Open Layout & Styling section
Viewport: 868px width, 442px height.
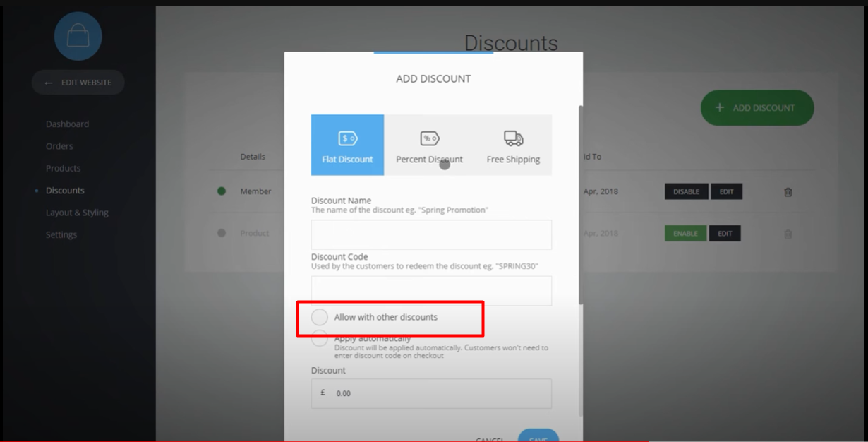point(77,213)
